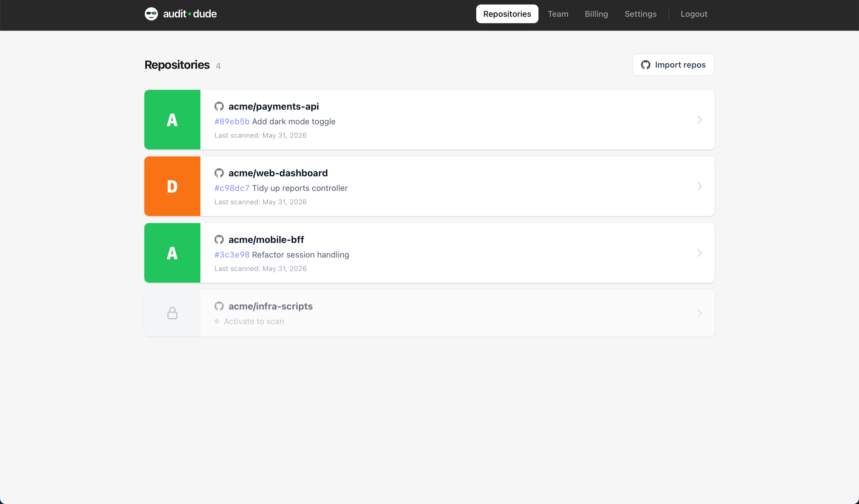Click the gray status dot before Activate to scan
This screenshot has height=504, width=859.
coord(217,321)
